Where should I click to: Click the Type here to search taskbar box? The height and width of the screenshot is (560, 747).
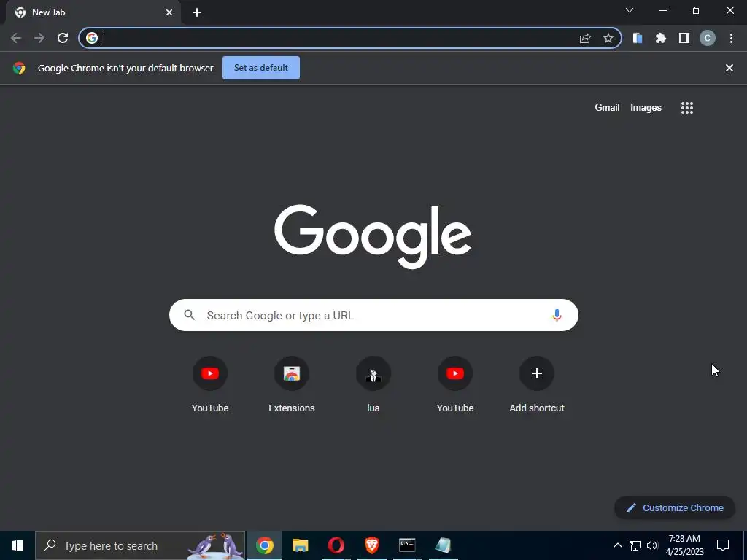click(x=141, y=545)
